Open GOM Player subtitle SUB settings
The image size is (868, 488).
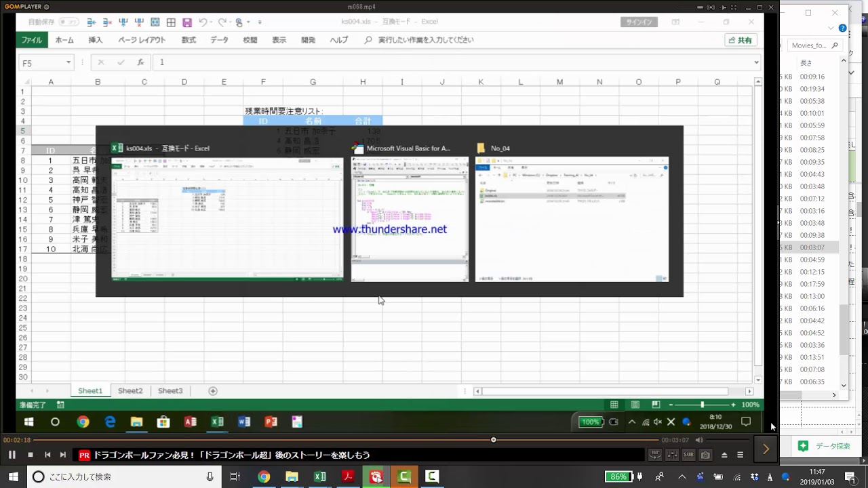(x=688, y=455)
